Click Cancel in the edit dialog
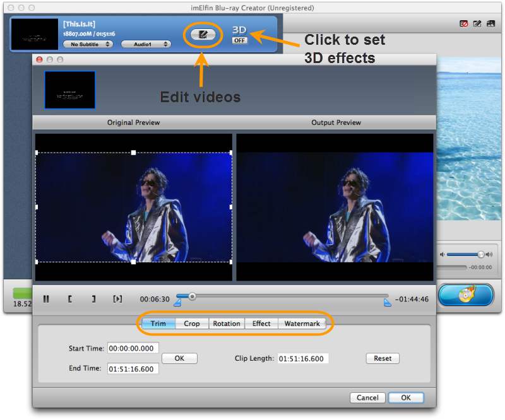The height and width of the screenshot is (420, 505). click(x=367, y=397)
